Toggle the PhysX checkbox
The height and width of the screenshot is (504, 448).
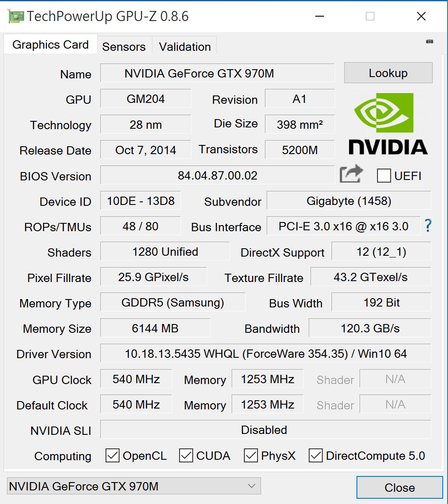point(251,456)
